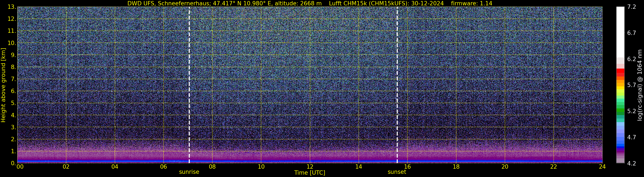Viewport: 644px width, 177px height.
Task: Click colorbar tick label '6.2'
Action: [x=632, y=59]
